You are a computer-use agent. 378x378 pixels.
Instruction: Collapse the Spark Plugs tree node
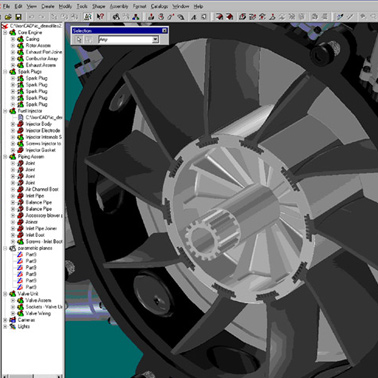point(5,72)
